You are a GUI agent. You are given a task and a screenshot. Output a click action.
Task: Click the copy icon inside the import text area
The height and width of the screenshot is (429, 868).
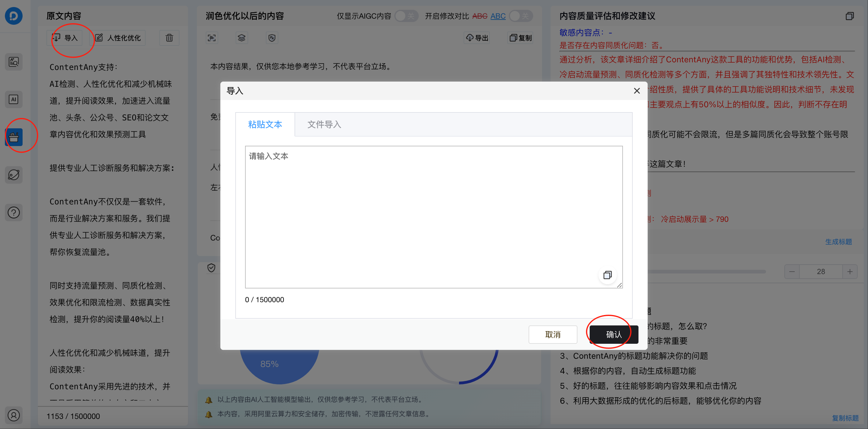coord(608,275)
